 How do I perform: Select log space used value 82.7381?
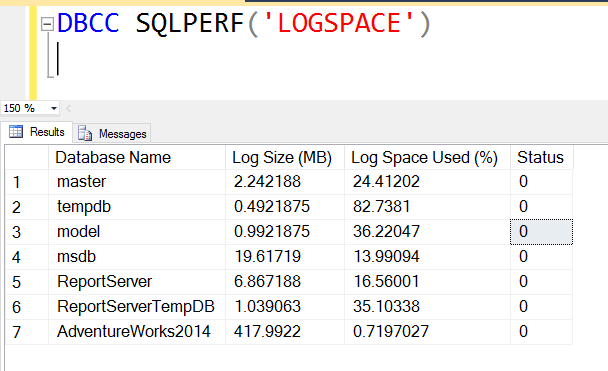coord(427,207)
